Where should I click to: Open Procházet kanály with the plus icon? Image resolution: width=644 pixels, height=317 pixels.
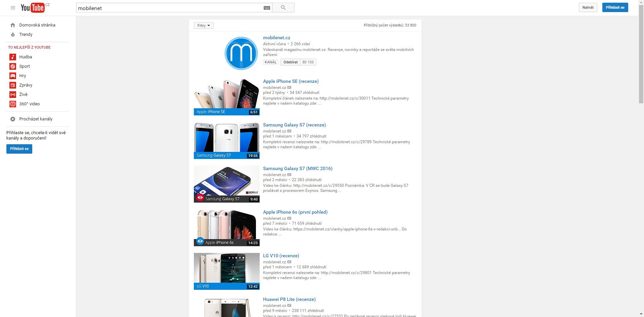pos(13,119)
